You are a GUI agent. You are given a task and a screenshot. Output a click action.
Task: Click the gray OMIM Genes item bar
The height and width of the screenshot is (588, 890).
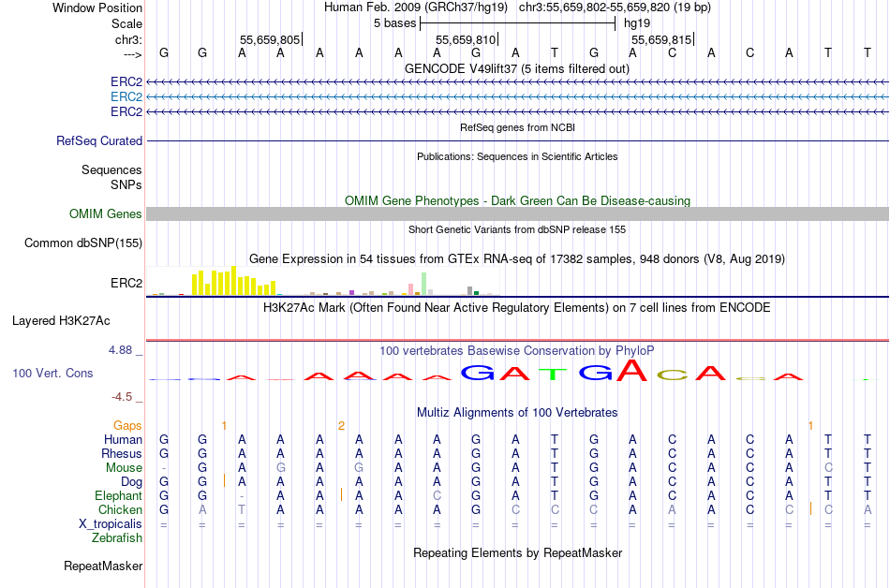[x=517, y=213]
